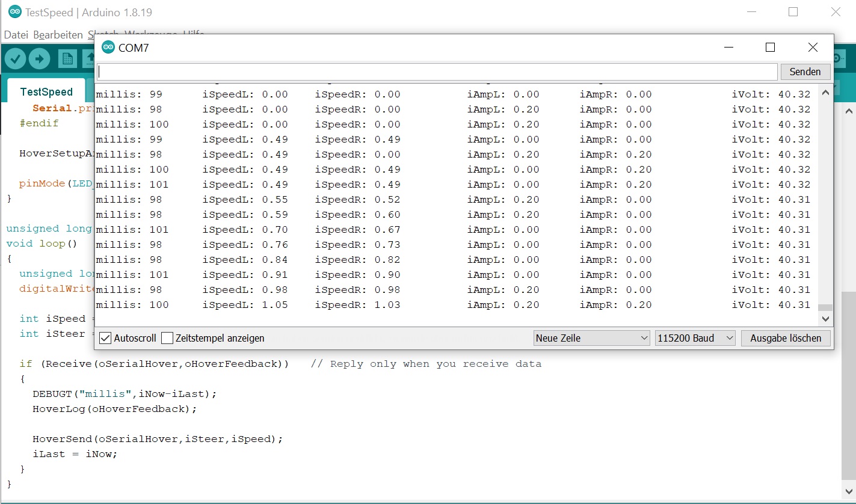The height and width of the screenshot is (504, 856).
Task: Close the main Arduino IDE window
Action: point(836,12)
